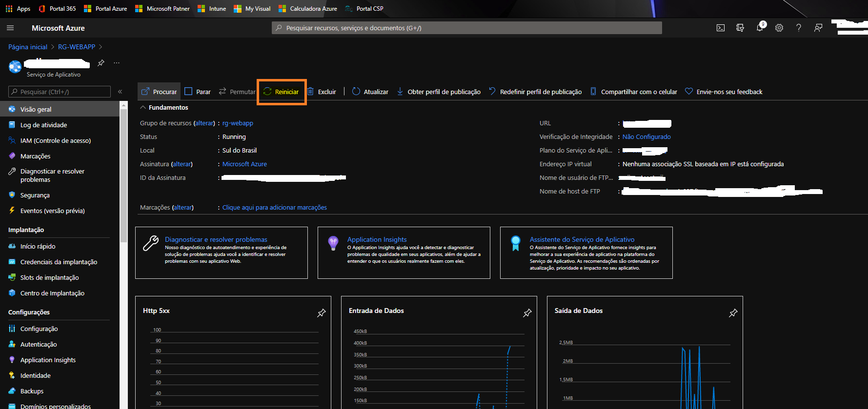
Task: Click the Permutar swap button
Action: pos(237,92)
